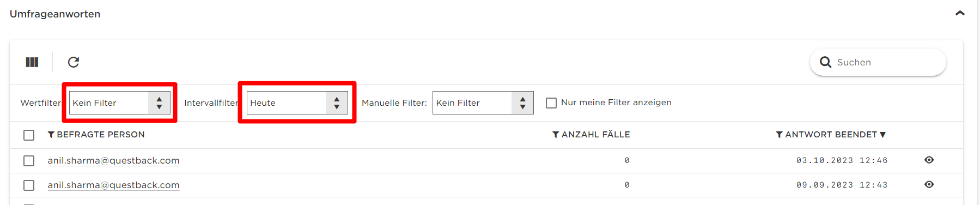Open the column chooser icon
Viewport: 980px width, 205px height.
click(32, 62)
